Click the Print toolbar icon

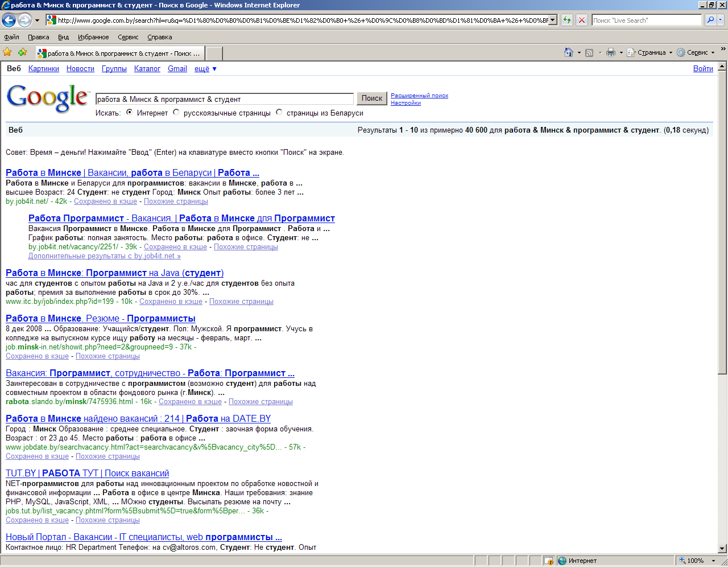click(611, 52)
